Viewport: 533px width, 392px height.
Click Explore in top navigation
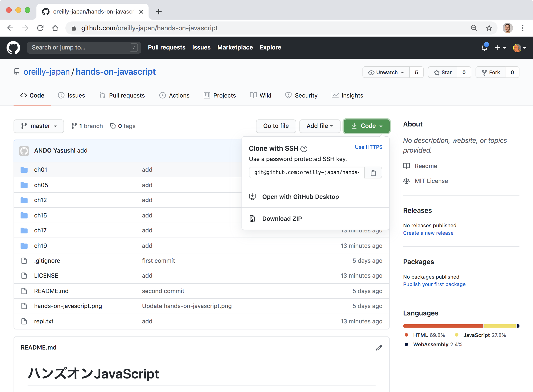[270, 47]
